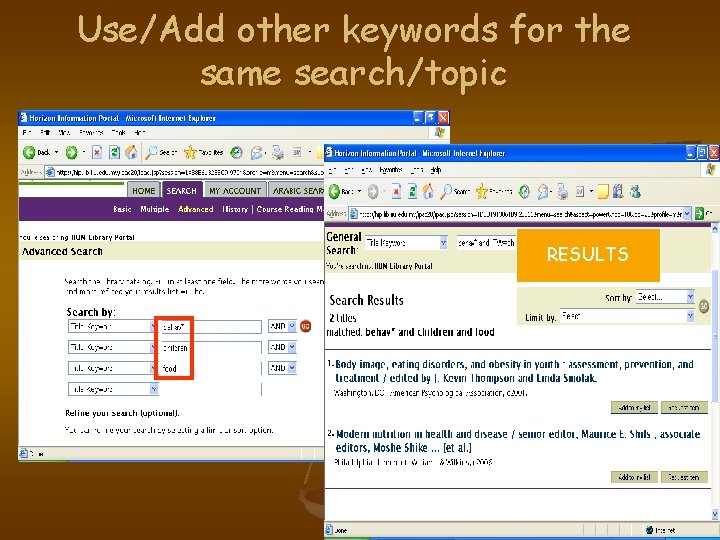This screenshot has height=540, width=720.
Task: Open Help menu in Results window menu bar
Action: click(x=436, y=170)
